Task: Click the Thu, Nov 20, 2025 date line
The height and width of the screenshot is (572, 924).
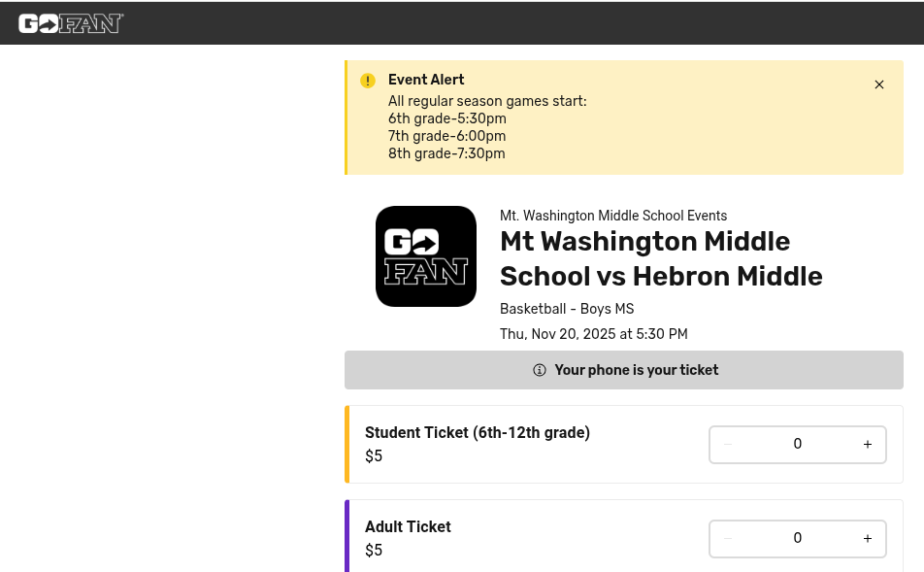Action: point(593,334)
